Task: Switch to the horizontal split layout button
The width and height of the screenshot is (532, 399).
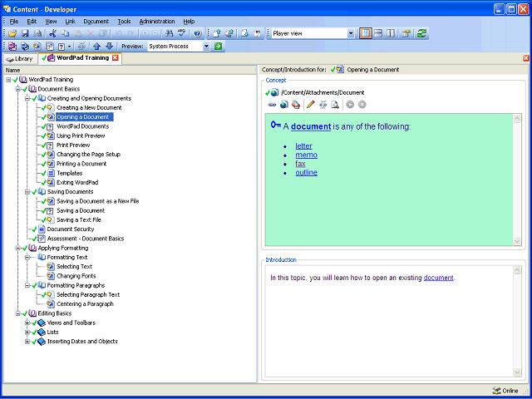Action: [378, 33]
